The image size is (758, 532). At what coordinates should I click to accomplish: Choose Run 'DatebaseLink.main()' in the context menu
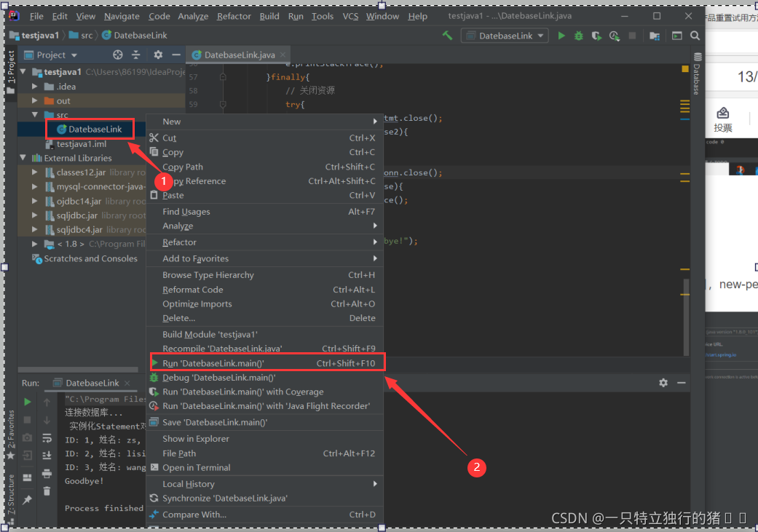click(265, 363)
